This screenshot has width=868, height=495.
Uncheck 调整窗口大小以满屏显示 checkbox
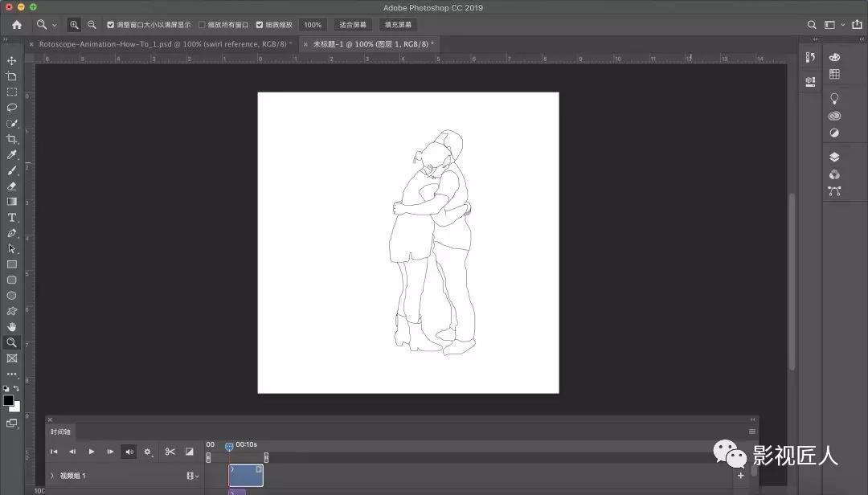[x=111, y=25]
